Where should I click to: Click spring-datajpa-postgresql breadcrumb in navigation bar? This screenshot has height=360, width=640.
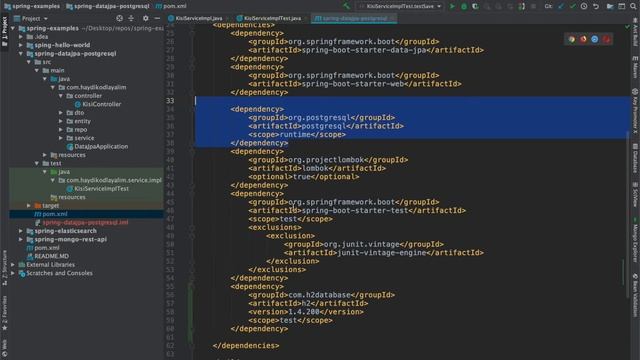[108, 6]
